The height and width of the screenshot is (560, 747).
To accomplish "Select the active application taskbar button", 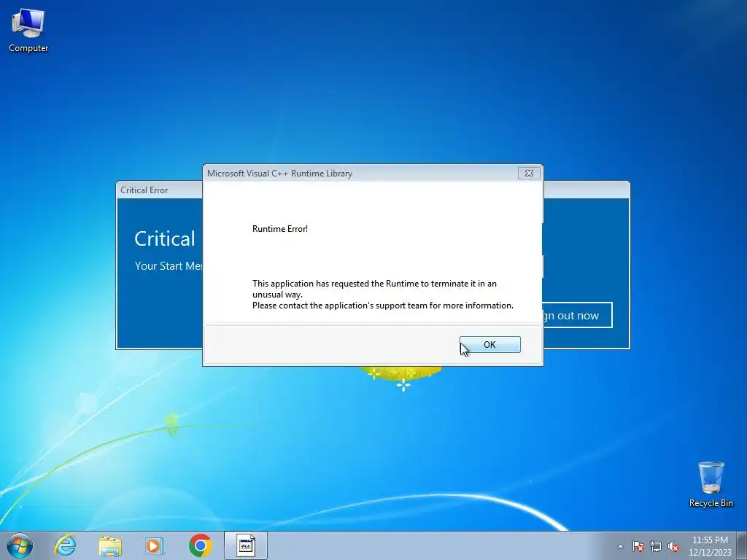I will 246,545.
